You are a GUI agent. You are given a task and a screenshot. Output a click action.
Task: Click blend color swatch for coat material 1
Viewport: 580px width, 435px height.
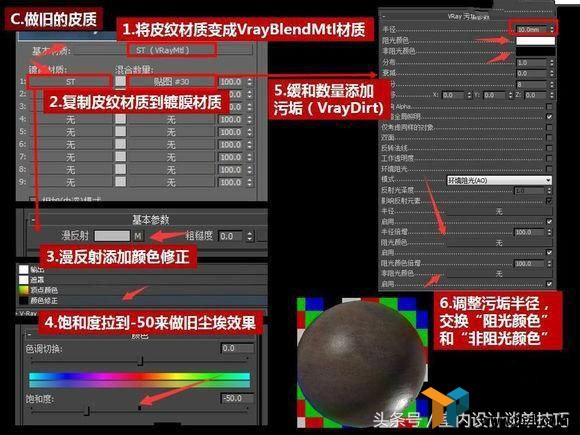[x=120, y=81]
